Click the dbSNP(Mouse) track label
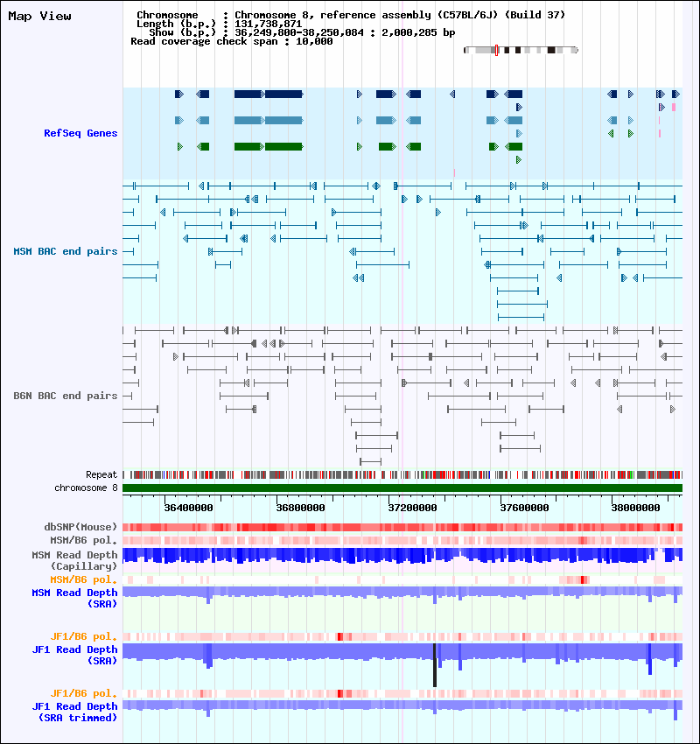The height and width of the screenshot is (744, 700). pyautogui.click(x=80, y=527)
